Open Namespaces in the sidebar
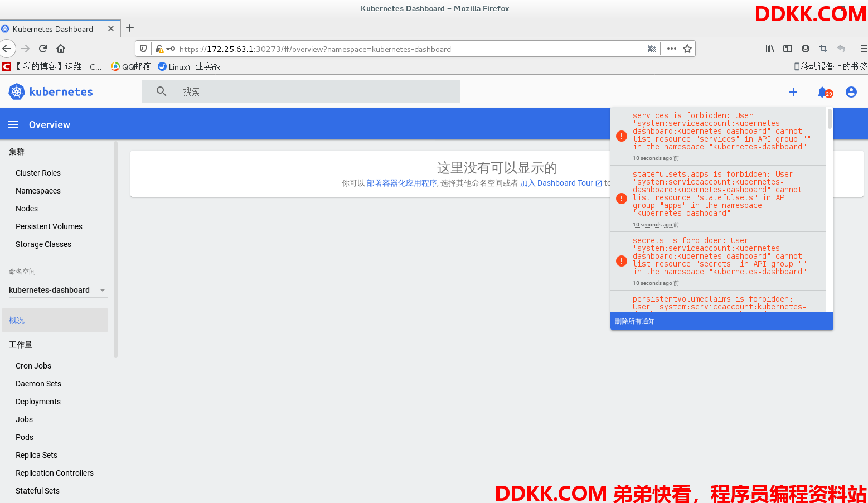The image size is (868, 503). (x=38, y=191)
